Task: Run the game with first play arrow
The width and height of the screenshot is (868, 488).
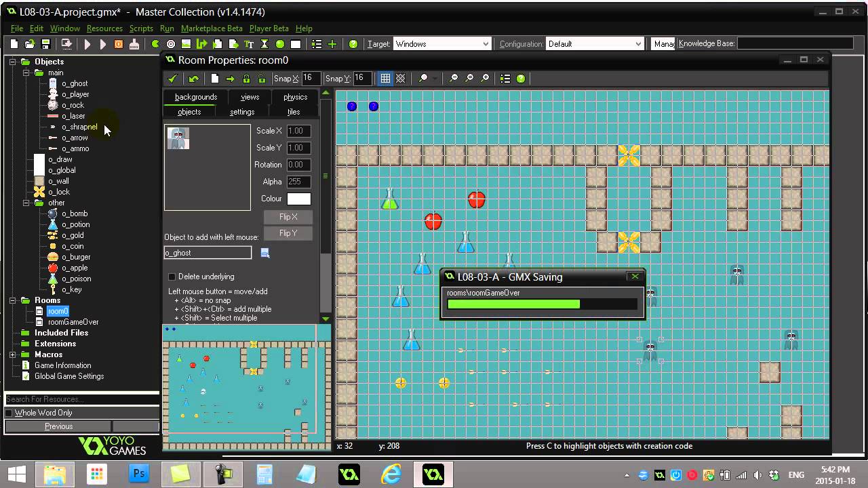Action: tap(87, 44)
